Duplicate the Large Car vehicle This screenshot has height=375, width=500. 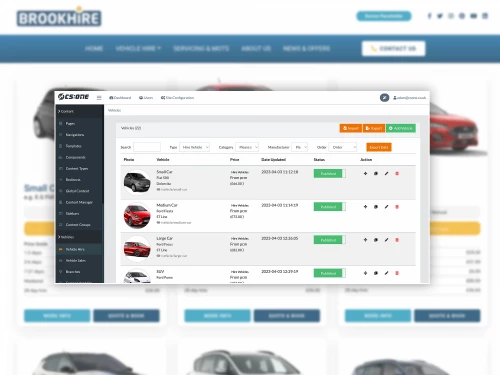pyautogui.click(x=376, y=240)
